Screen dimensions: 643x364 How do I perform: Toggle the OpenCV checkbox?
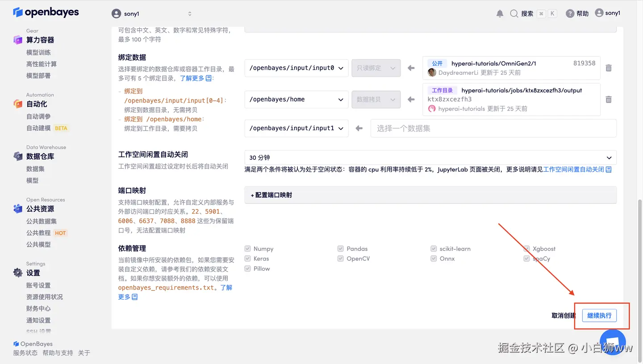tap(341, 259)
